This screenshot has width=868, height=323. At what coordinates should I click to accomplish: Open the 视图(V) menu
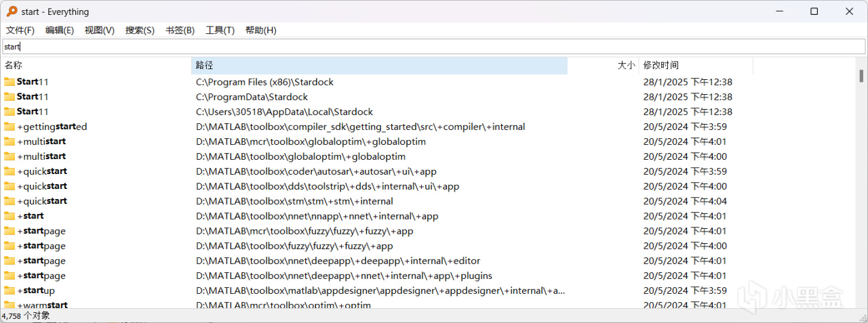click(x=100, y=30)
